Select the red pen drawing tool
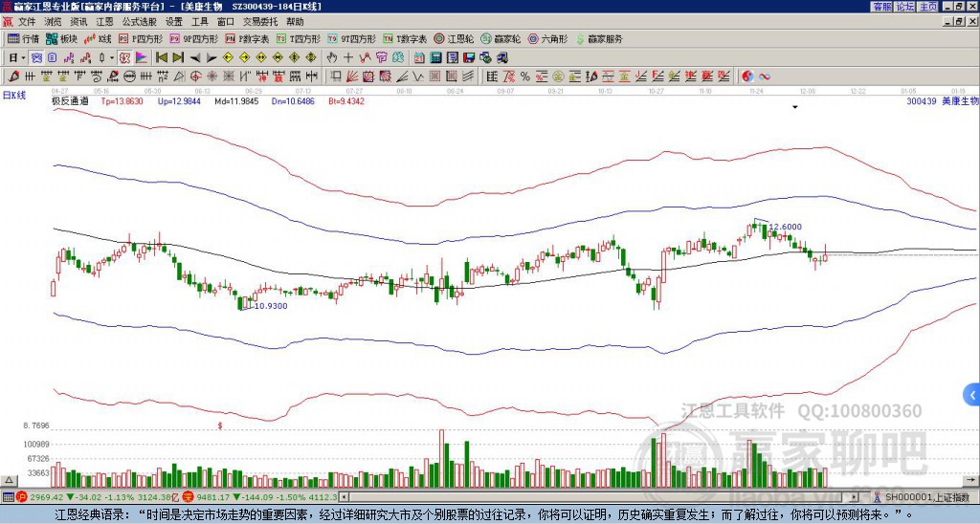The height and width of the screenshot is (524, 980). [13, 76]
